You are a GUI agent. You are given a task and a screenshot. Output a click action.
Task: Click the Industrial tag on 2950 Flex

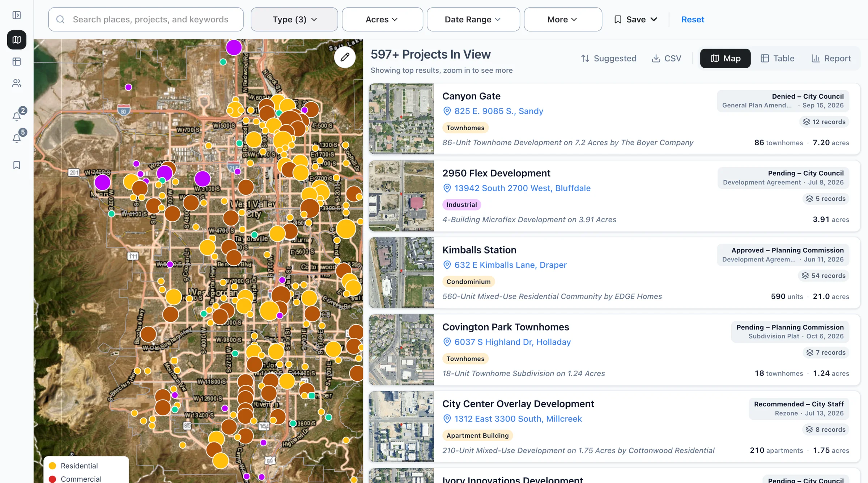(x=461, y=205)
